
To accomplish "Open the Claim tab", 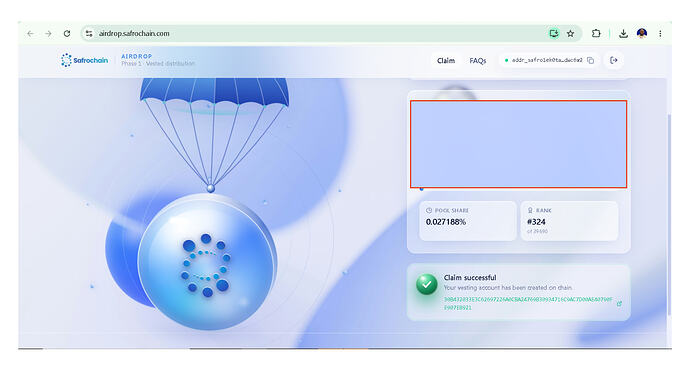I will coord(446,60).
